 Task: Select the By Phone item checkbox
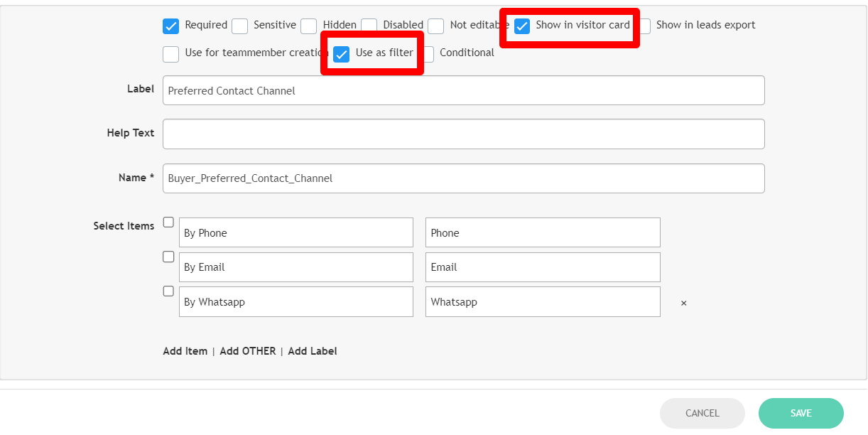168,222
